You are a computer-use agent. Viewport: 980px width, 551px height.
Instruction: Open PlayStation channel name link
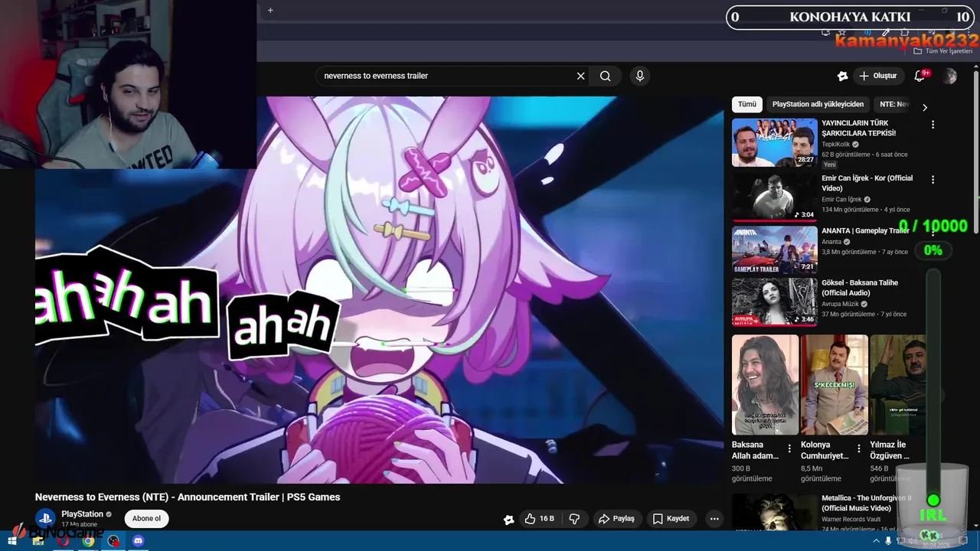click(x=82, y=514)
